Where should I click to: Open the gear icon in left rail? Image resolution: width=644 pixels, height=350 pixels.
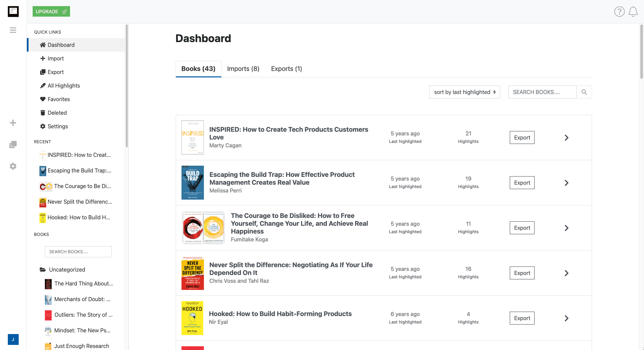[13, 166]
